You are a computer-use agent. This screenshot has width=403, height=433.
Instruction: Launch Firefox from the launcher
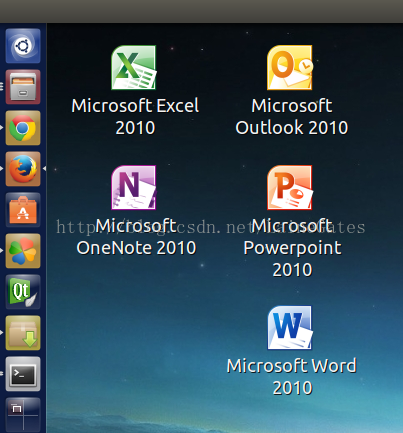(x=23, y=169)
